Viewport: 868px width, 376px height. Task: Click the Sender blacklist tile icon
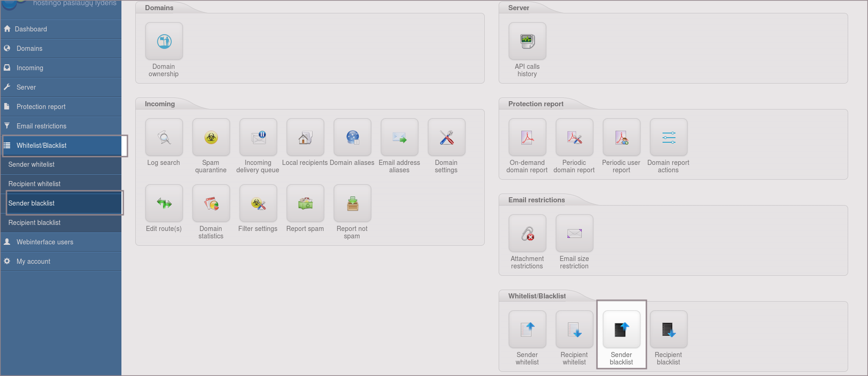tap(621, 329)
